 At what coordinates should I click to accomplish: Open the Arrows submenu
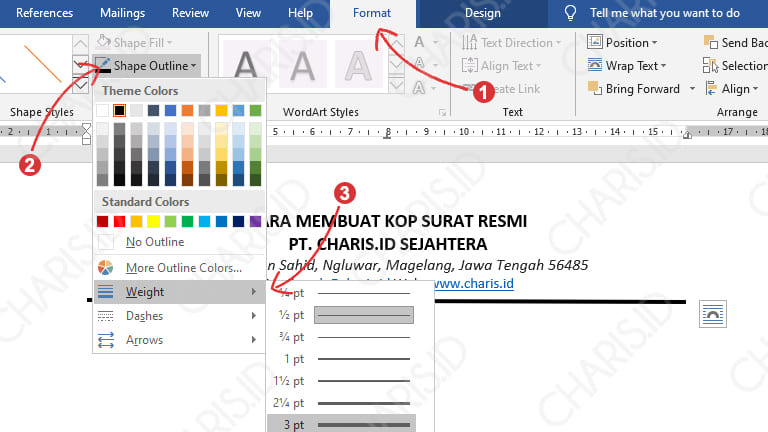click(179, 340)
